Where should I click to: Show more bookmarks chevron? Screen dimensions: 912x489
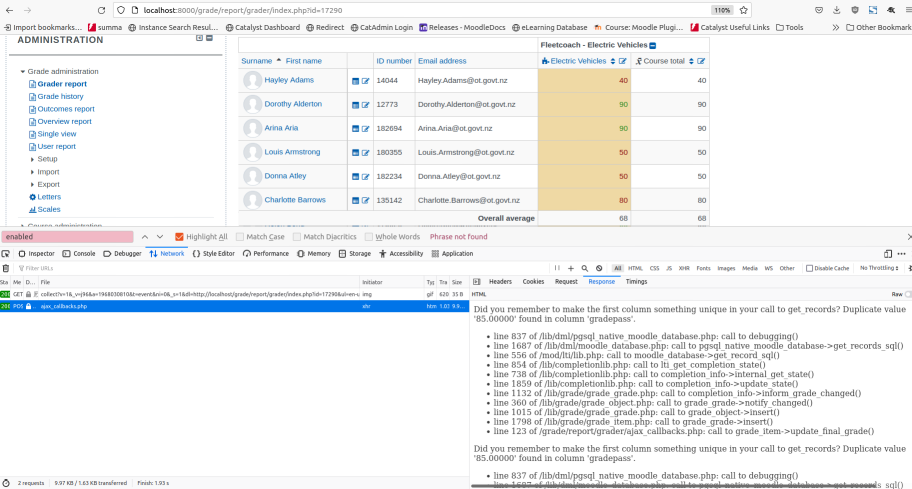[x=835, y=27]
